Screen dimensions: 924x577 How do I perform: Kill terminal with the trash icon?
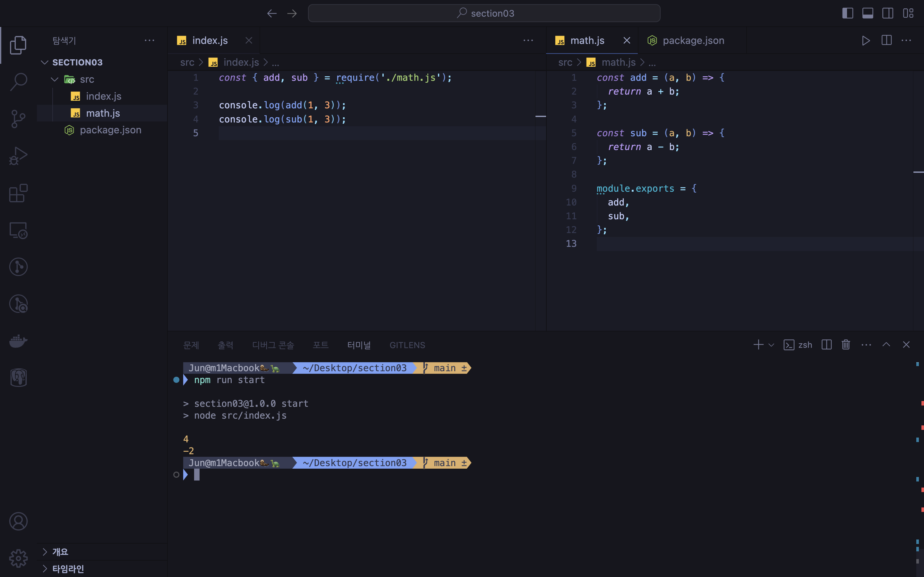(x=846, y=345)
